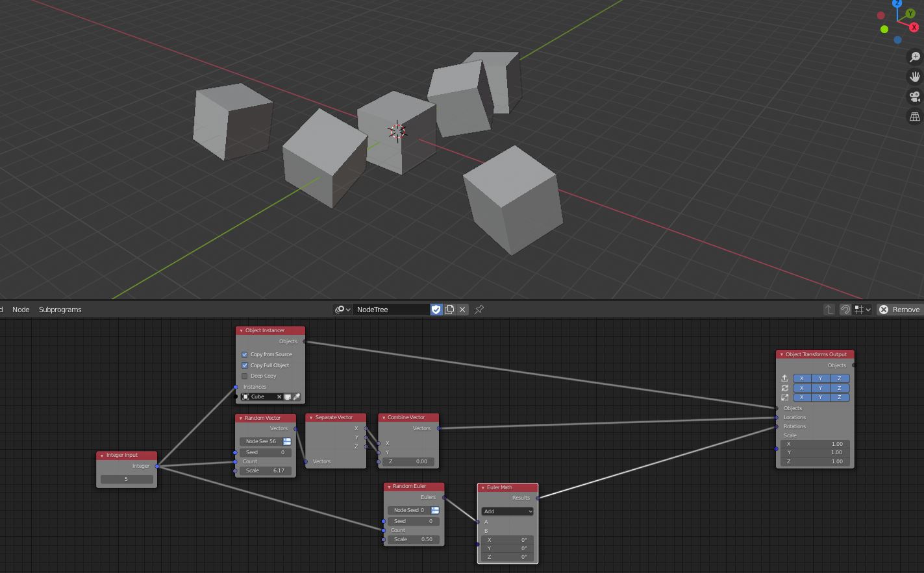Viewport: 924px width, 573px height.
Task: Open the Add operation dropdown in Euler Math
Action: 508,511
